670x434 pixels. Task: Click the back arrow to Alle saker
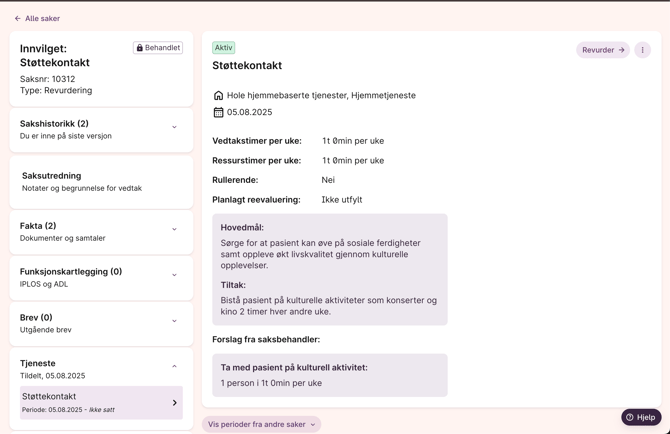(18, 19)
